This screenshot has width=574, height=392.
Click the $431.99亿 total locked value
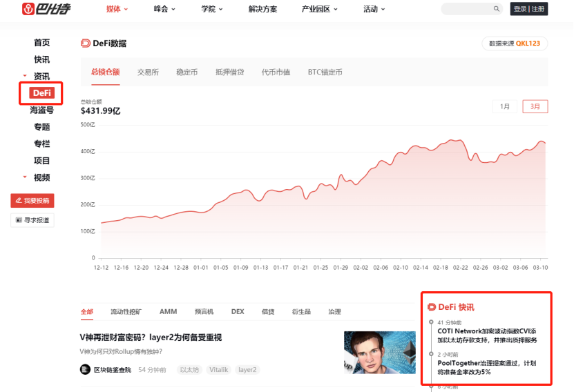click(101, 110)
